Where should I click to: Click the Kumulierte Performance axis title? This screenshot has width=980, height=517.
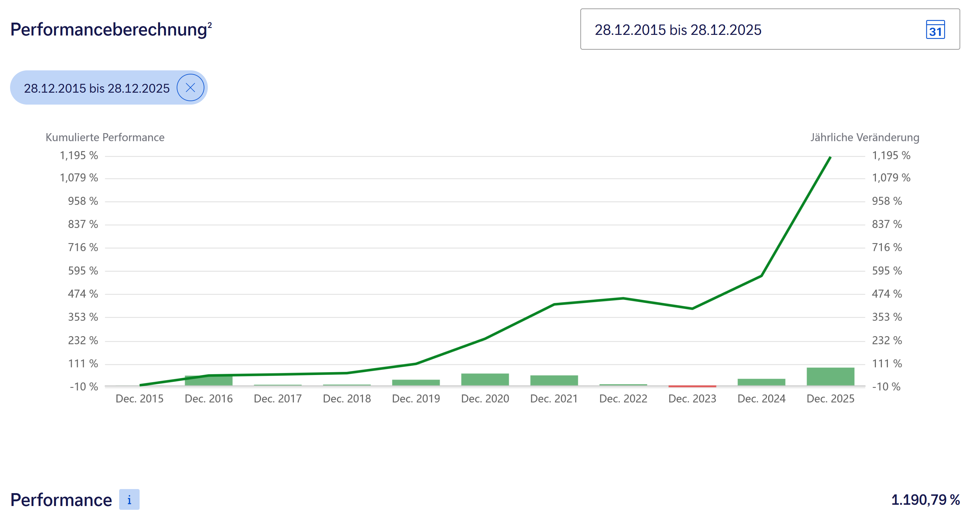point(105,137)
